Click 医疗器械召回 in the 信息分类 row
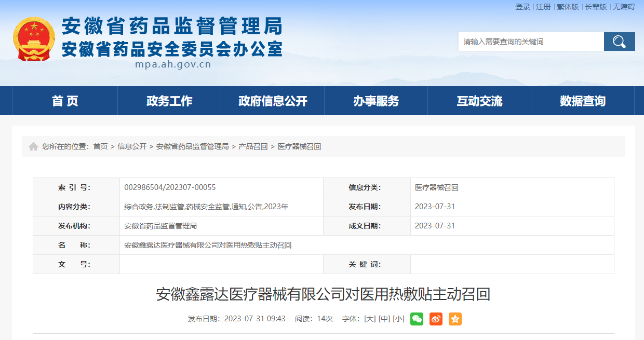This screenshot has height=340, width=644. [x=437, y=187]
